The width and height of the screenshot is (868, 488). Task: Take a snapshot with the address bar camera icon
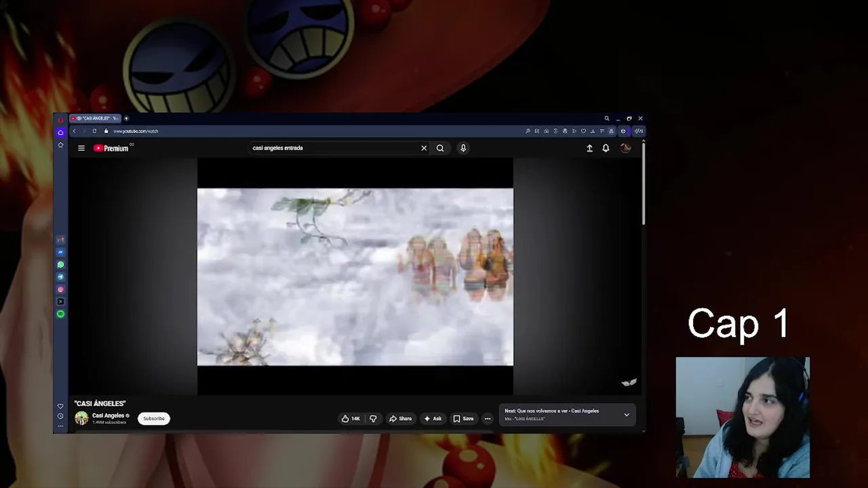(546, 131)
